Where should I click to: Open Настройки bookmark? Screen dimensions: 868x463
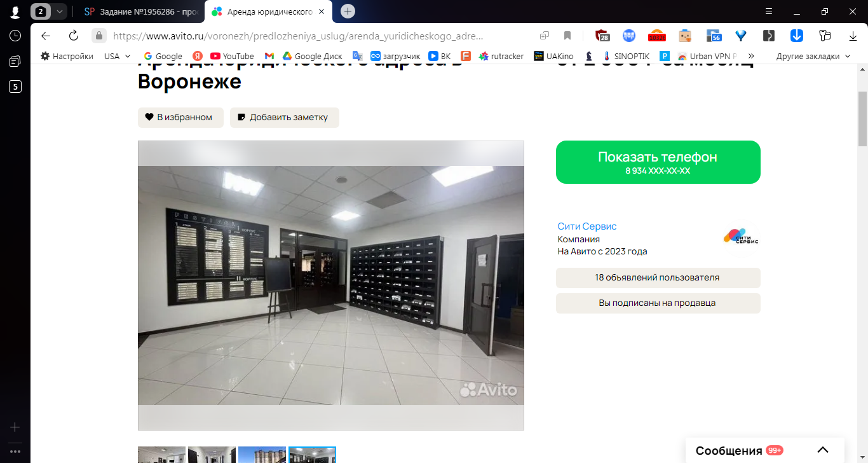coord(67,56)
